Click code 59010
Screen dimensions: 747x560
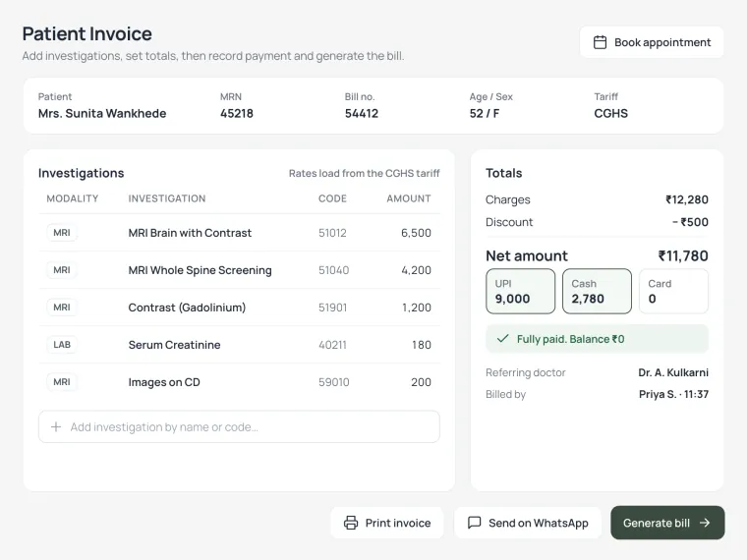333,382
